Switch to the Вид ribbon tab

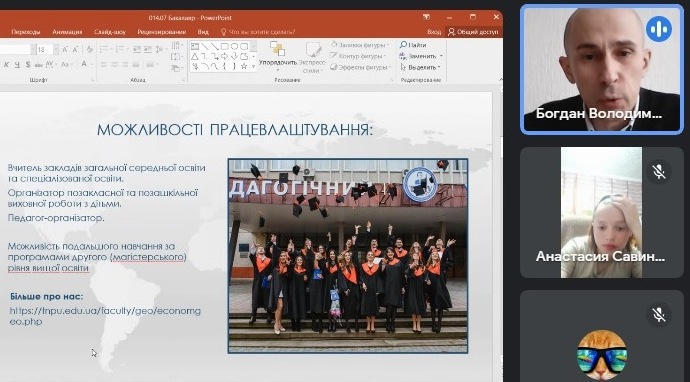[x=203, y=32]
